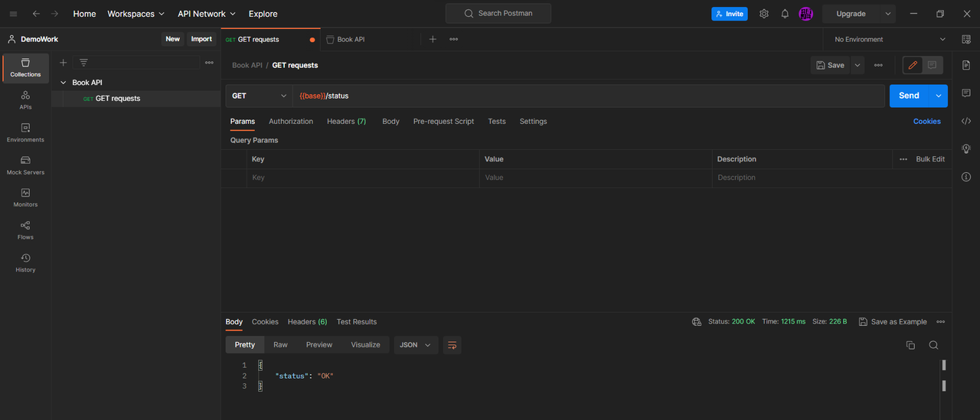This screenshot has width=980, height=420.
Task: Open collections panel more options ellipsis
Action: (x=209, y=63)
